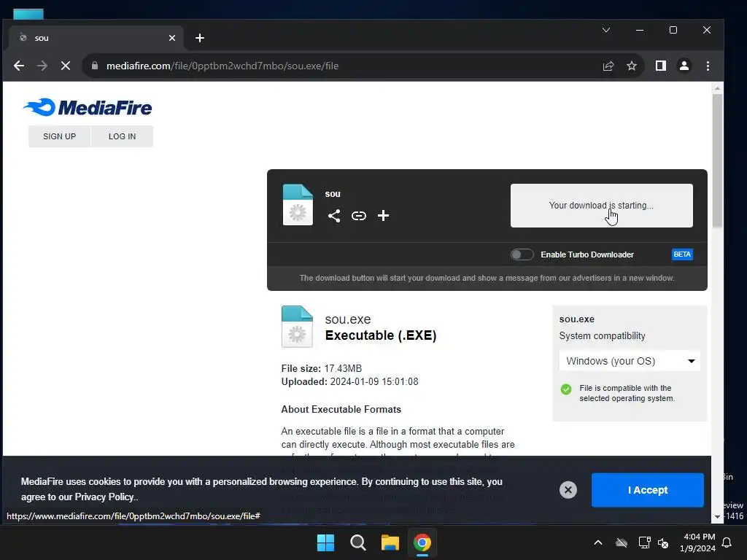
Task: Click the site lock icon in address bar
Action: [95, 66]
